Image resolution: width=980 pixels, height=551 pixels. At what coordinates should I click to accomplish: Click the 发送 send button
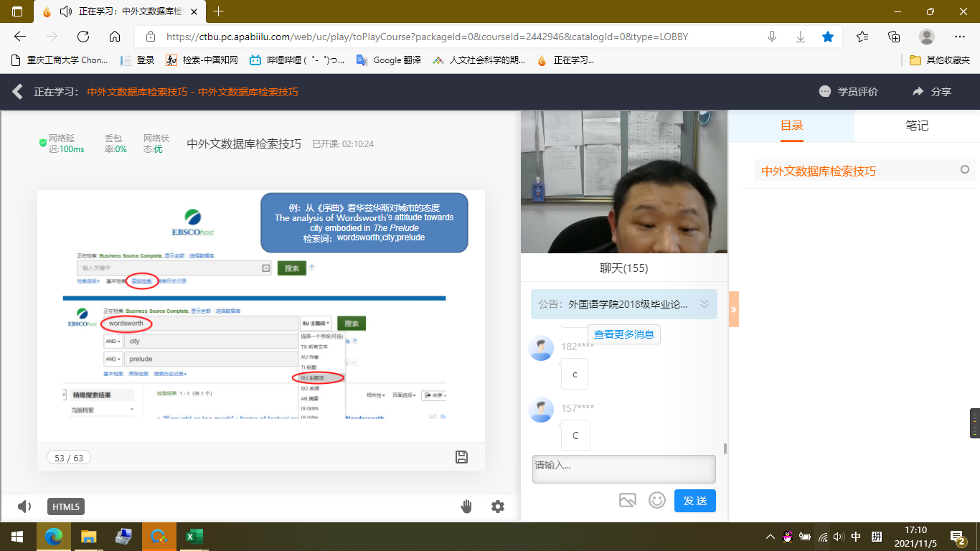tap(695, 500)
